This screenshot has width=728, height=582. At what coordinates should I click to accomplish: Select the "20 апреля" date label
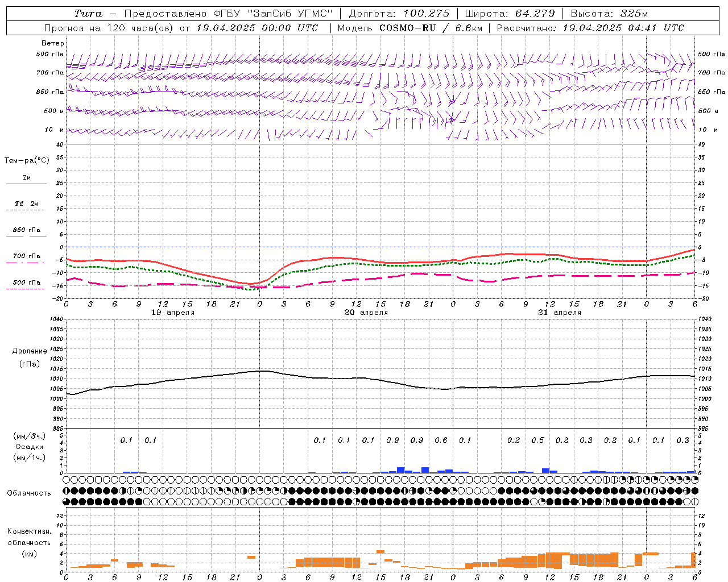coord(366,313)
